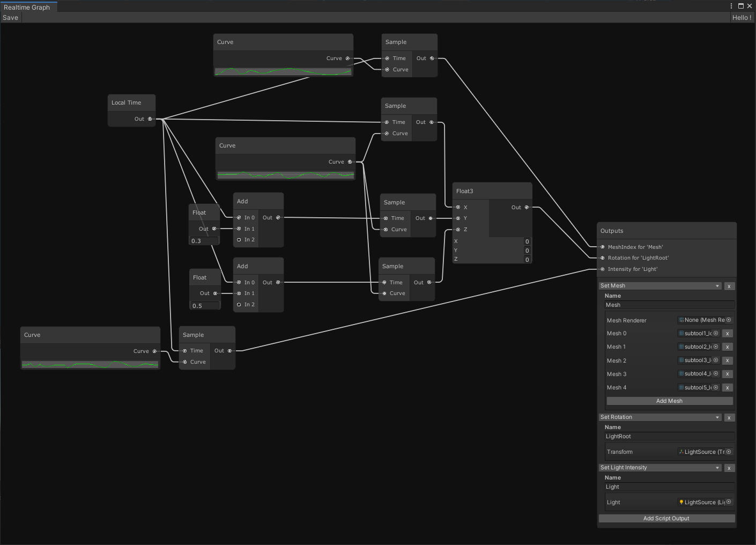Click Local Time node Out port
756x545 pixels.
click(150, 119)
